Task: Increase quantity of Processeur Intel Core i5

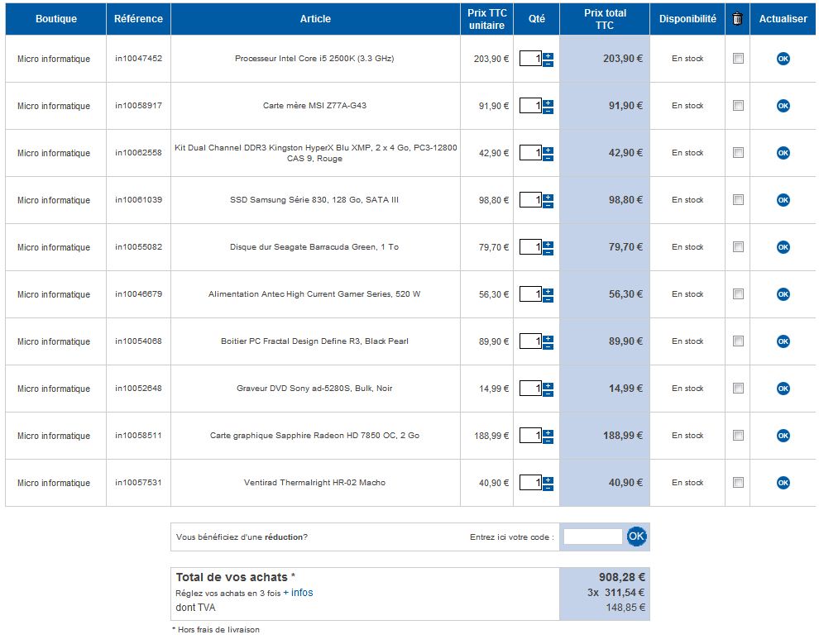Action: coord(548,55)
